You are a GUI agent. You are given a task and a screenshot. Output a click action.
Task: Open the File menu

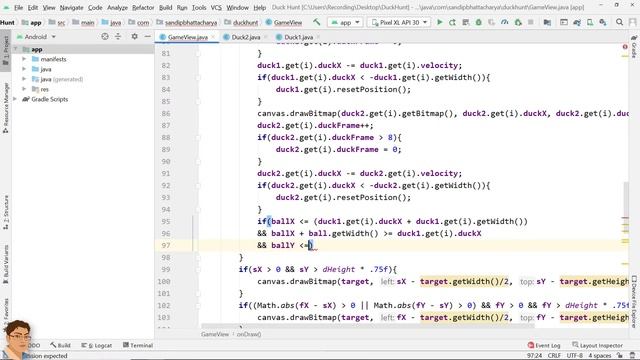pos(18,7)
